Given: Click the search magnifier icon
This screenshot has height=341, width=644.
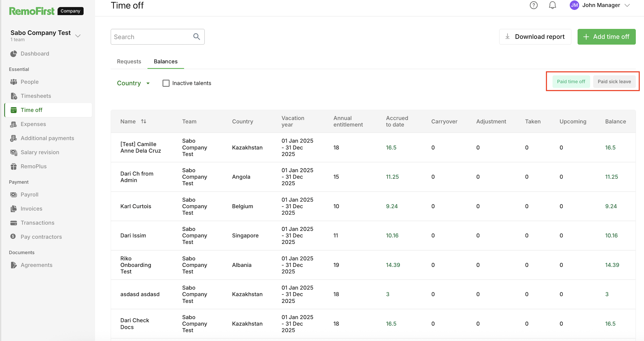Looking at the screenshot, I should (x=196, y=37).
